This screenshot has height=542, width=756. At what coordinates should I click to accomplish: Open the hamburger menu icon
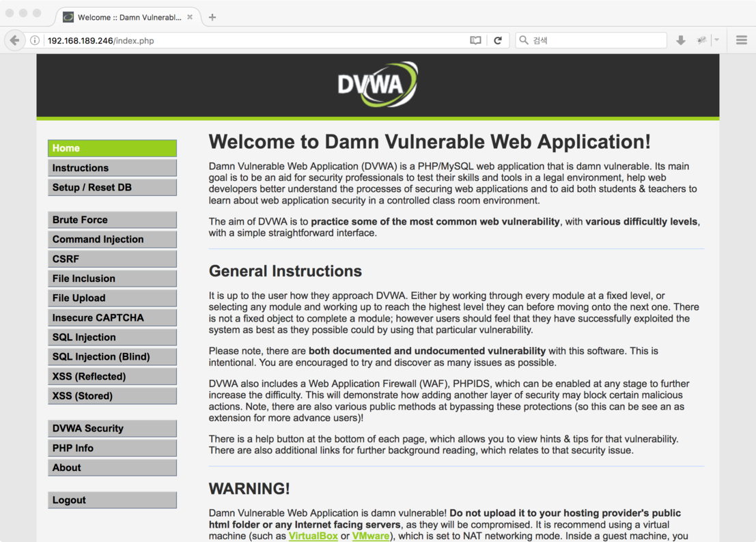742,40
